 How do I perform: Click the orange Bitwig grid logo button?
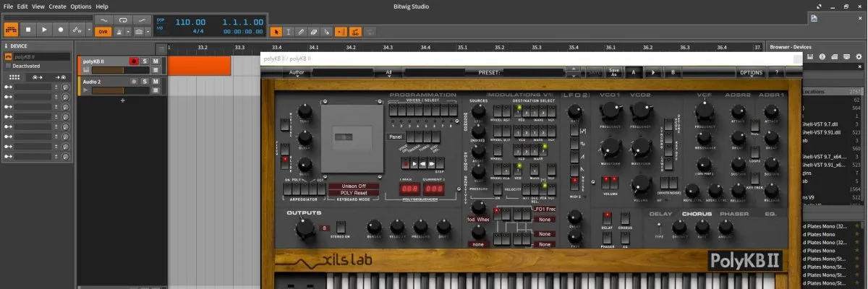[x=11, y=30]
